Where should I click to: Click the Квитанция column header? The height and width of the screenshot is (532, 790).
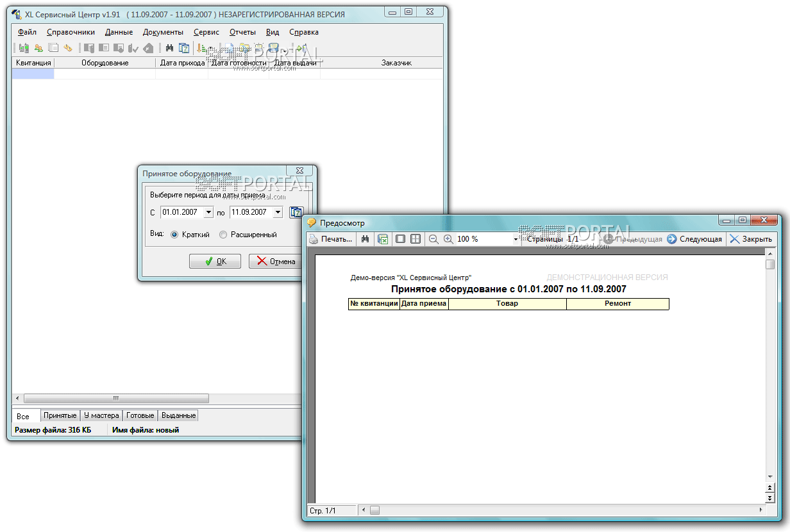click(33, 63)
